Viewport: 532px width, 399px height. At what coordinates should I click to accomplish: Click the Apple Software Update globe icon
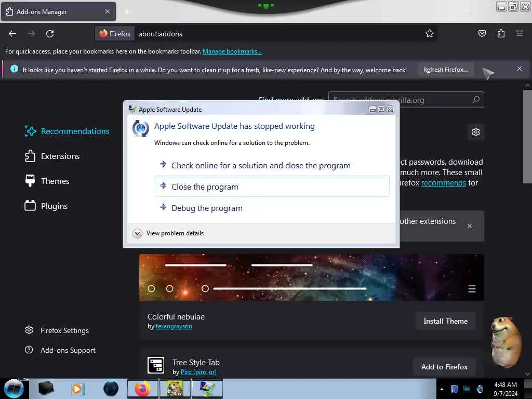point(140,128)
